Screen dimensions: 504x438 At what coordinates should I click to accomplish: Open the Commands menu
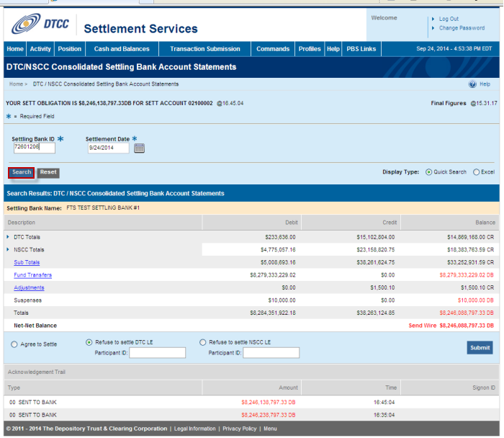point(273,49)
